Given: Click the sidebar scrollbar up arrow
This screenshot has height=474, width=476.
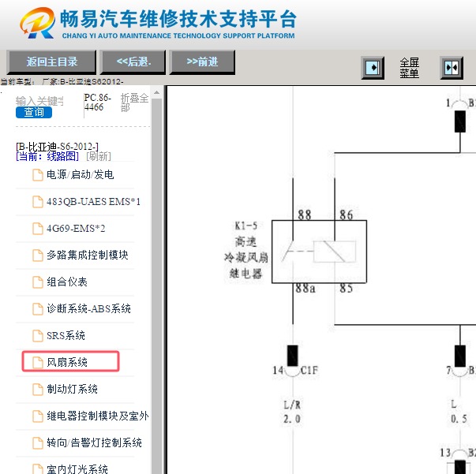Looking at the screenshot, I should pyautogui.click(x=156, y=92).
